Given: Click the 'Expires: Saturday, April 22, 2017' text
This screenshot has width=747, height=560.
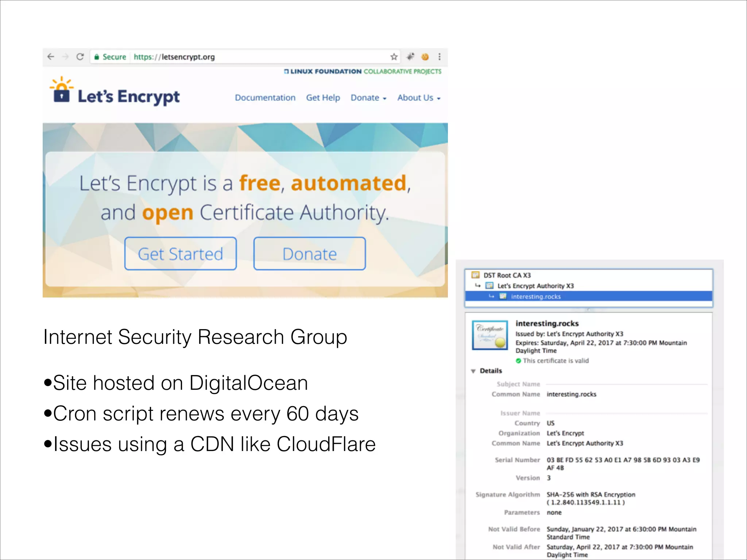Looking at the screenshot, I should (601, 347).
